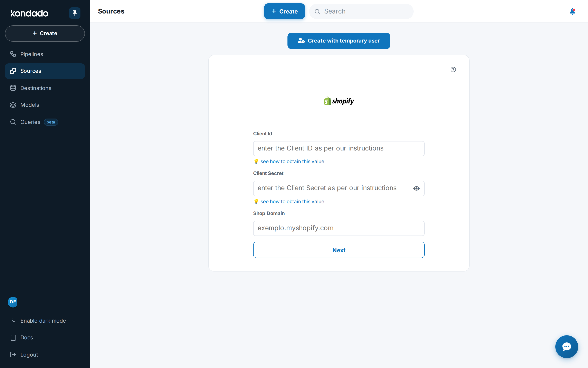Image resolution: width=588 pixels, height=368 pixels.
Task: Click the DE user avatar
Action: tap(13, 302)
